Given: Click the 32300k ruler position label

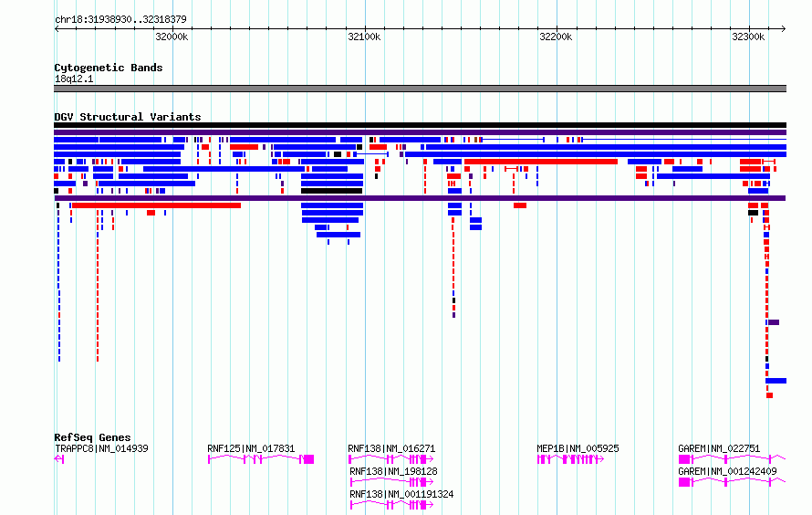Looking at the screenshot, I should [x=748, y=37].
